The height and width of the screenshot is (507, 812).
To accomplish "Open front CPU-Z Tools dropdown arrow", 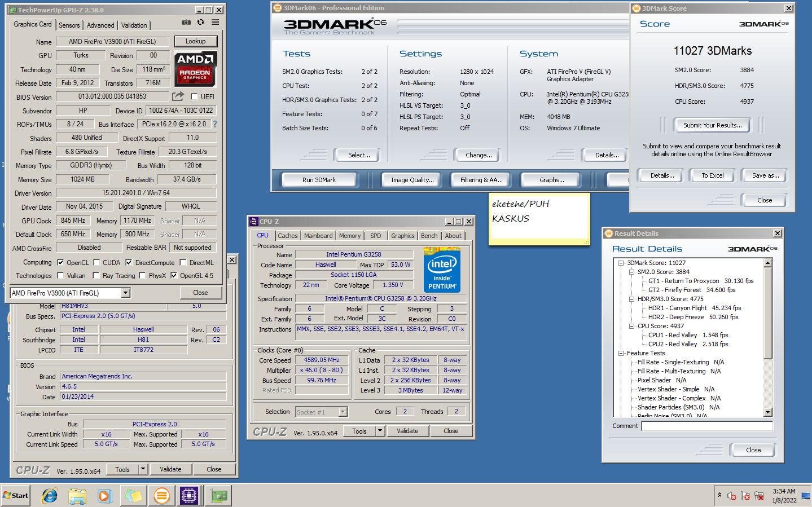I will click(380, 431).
